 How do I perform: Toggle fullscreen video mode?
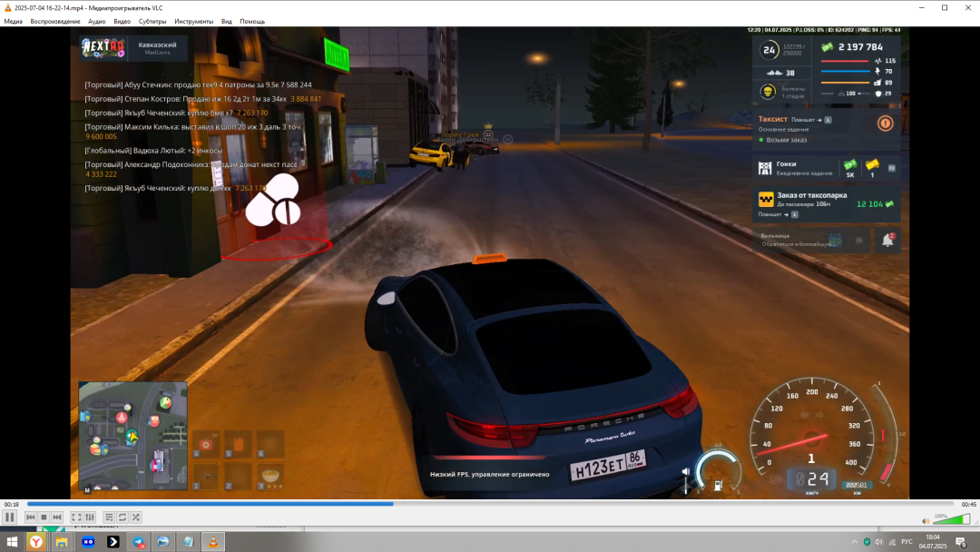tap(76, 517)
